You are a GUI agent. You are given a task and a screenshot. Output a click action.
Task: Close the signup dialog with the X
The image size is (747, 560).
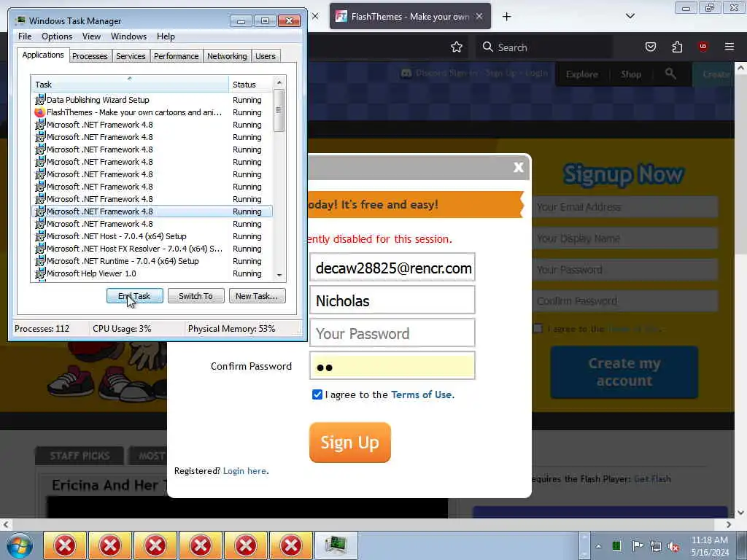point(519,167)
